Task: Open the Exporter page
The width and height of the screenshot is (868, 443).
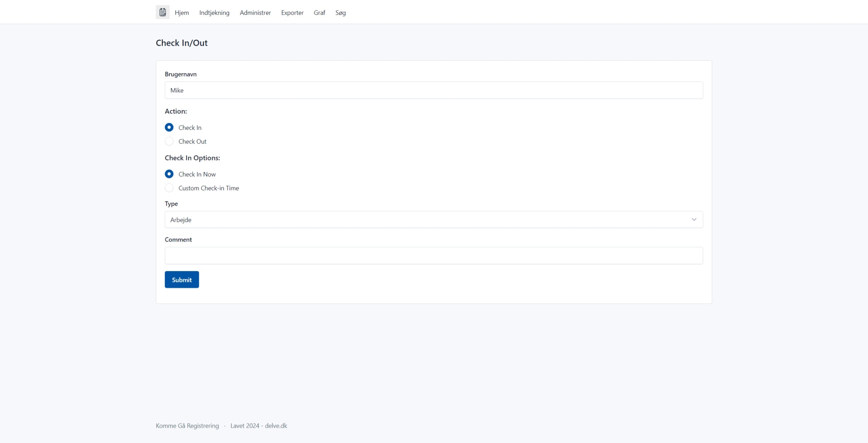Action: point(292,13)
